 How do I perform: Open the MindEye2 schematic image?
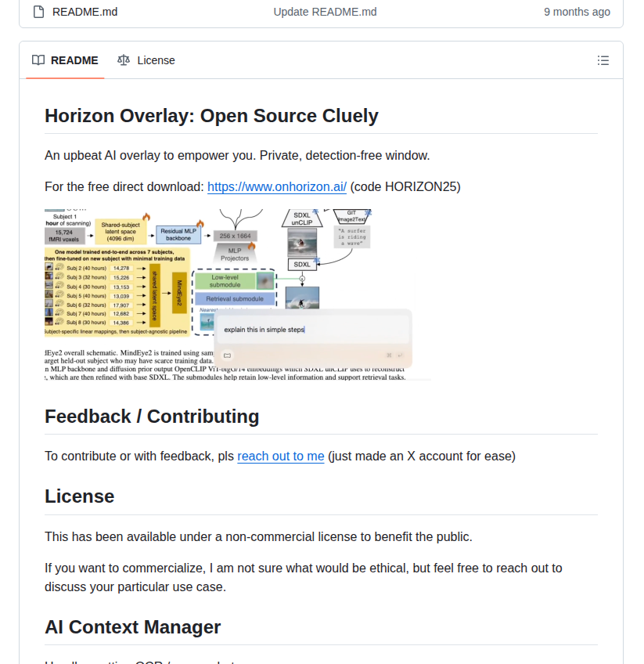coord(237,294)
